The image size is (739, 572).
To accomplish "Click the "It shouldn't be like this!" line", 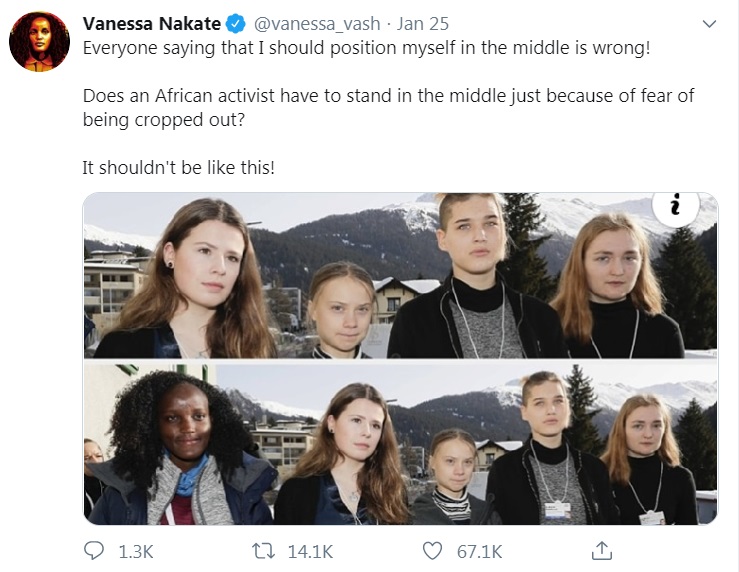I will (178, 167).
